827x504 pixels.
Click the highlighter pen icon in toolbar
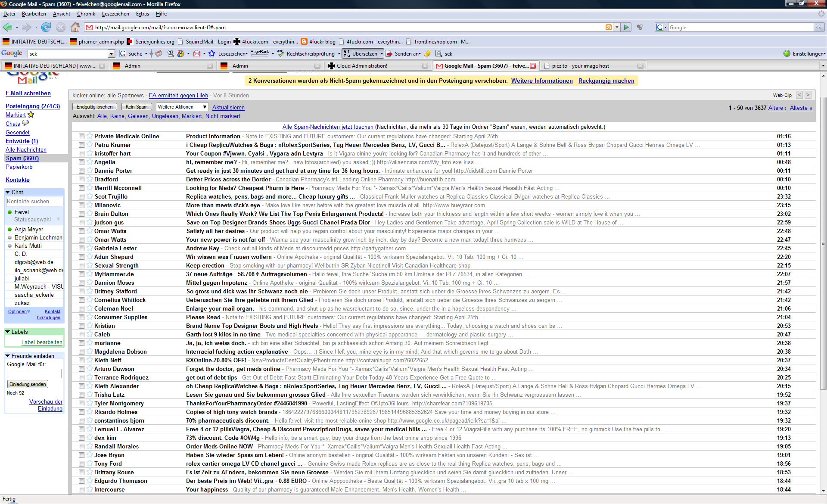click(x=427, y=54)
